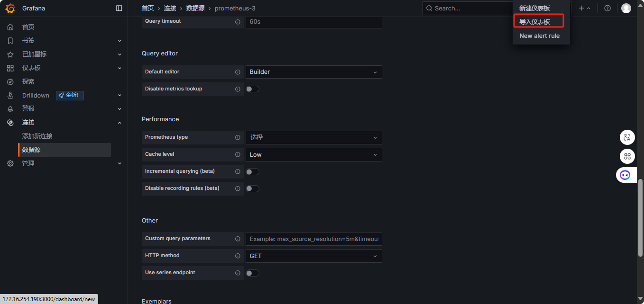Expand 警报 section chevron
Image resolution: width=644 pixels, height=304 pixels.
(120, 109)
